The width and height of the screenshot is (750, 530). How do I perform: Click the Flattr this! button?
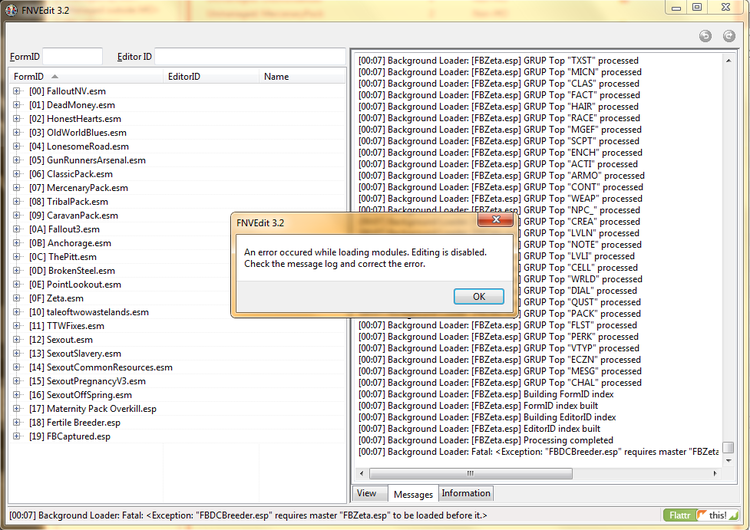click(x=700, y=515)
